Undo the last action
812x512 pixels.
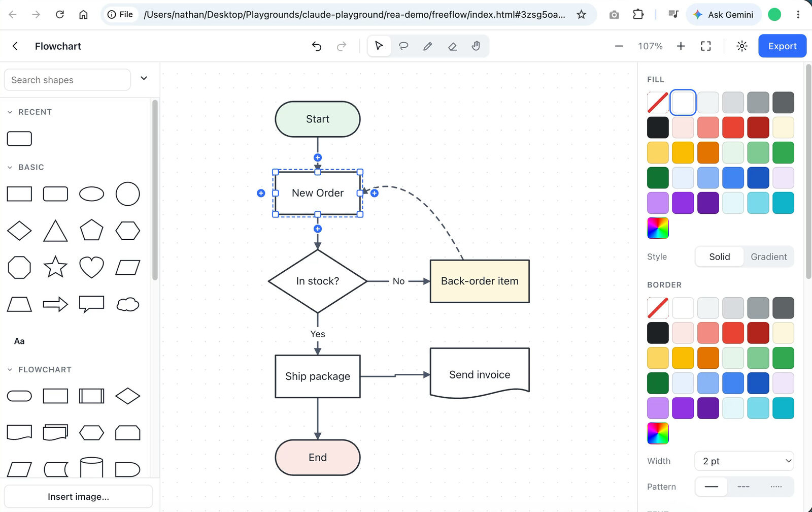click(x=317, y=46)
